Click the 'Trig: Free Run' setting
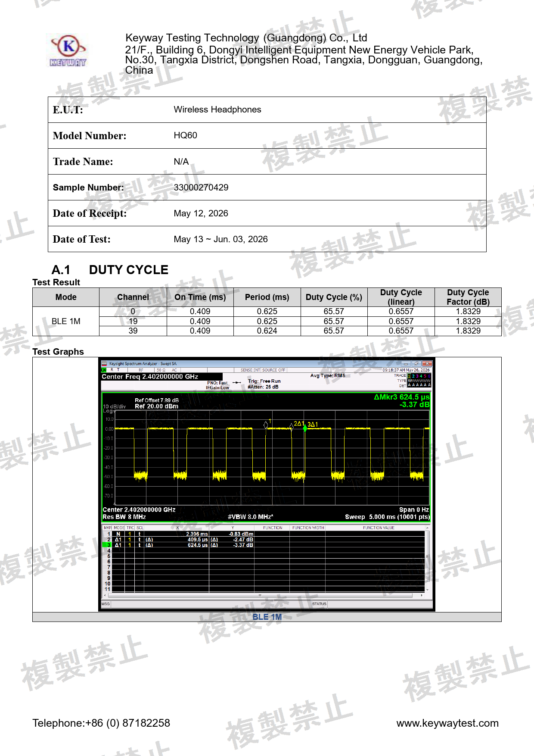This screenshot has width=534, height=756. pos(264,381)
